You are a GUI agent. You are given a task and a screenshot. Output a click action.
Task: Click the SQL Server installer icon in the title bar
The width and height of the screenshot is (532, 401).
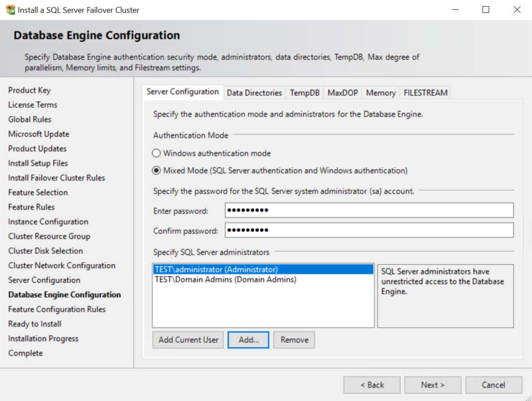pyautogui.click(x=9, y=9)
